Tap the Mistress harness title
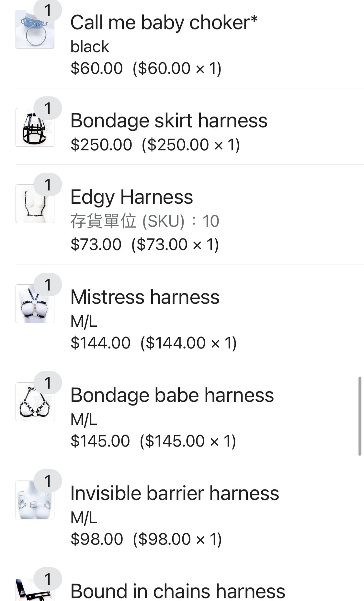364x601 pixels. point(145,297)
